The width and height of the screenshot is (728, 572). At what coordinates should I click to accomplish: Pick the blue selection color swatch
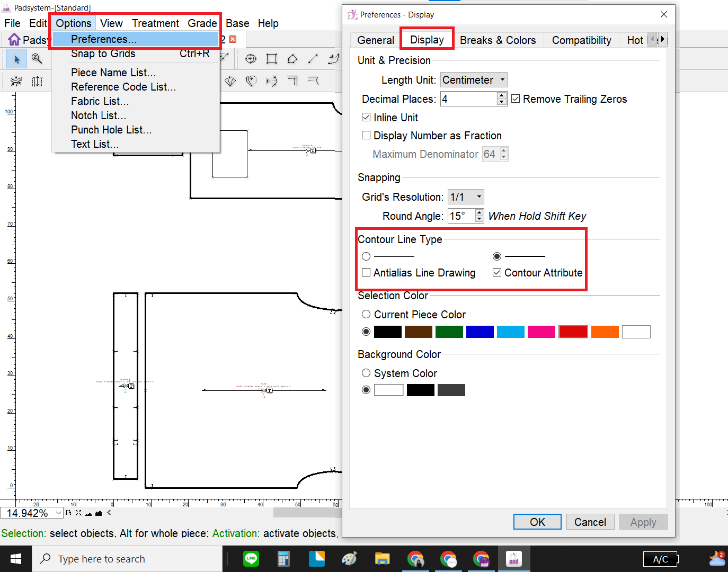pyautogui.click(x=480, y=332)
